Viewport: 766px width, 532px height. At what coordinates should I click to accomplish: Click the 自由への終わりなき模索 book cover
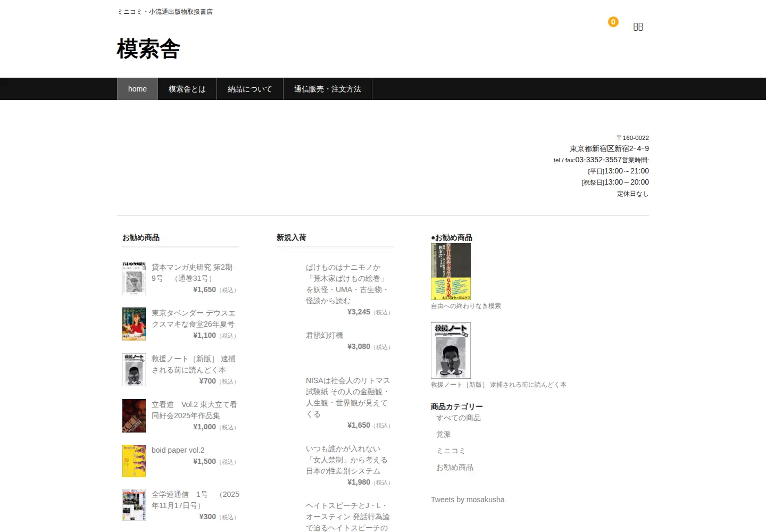(451, 271)
